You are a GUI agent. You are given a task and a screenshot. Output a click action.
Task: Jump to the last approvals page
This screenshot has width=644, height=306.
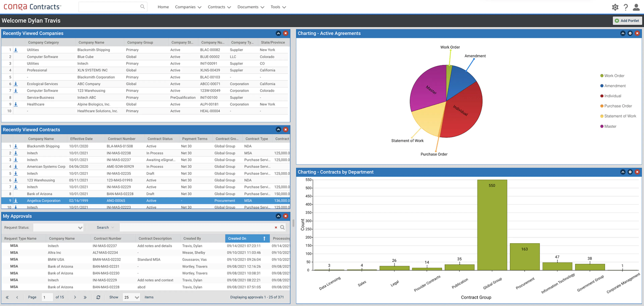tap(85, 297)
